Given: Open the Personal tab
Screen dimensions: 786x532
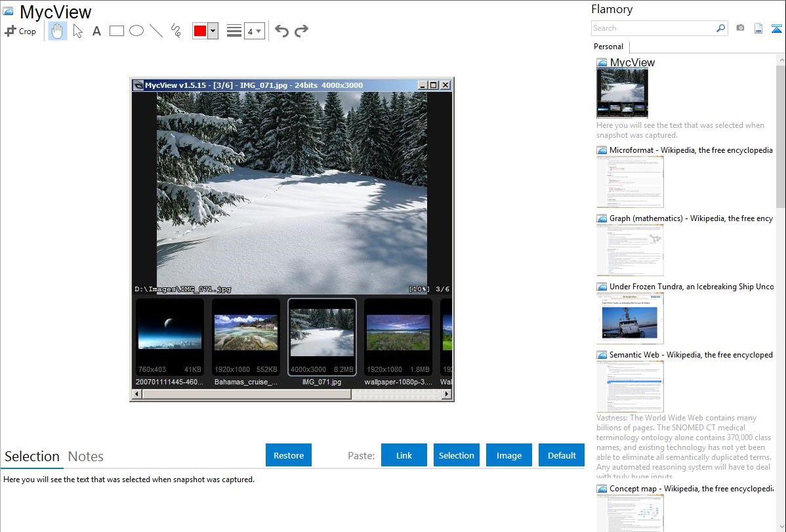Looking at the screenshot, I should tap(608, 47).
